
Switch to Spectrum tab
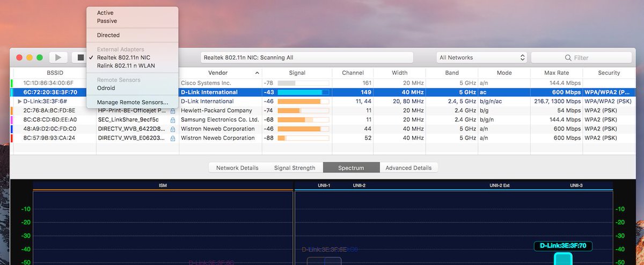(351, 168)
